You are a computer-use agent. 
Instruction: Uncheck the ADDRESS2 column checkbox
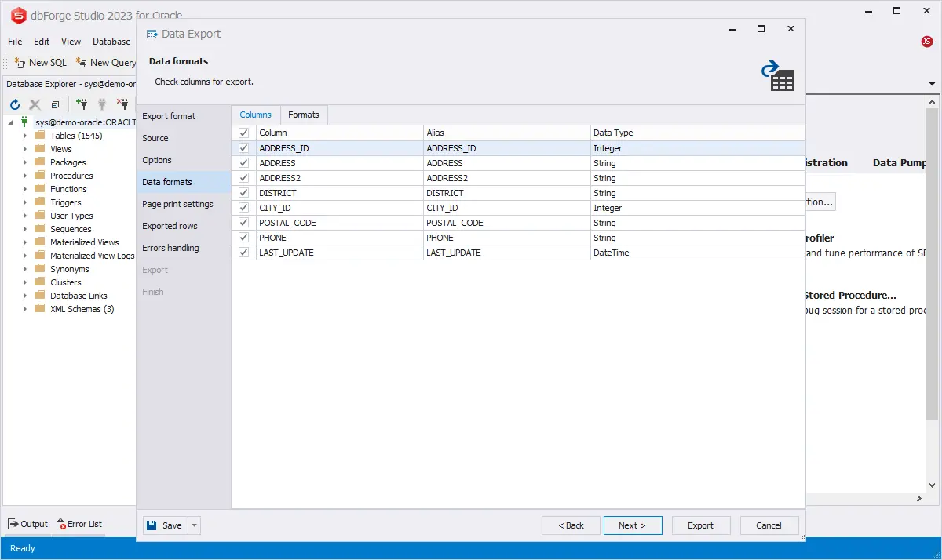[243, 178]
